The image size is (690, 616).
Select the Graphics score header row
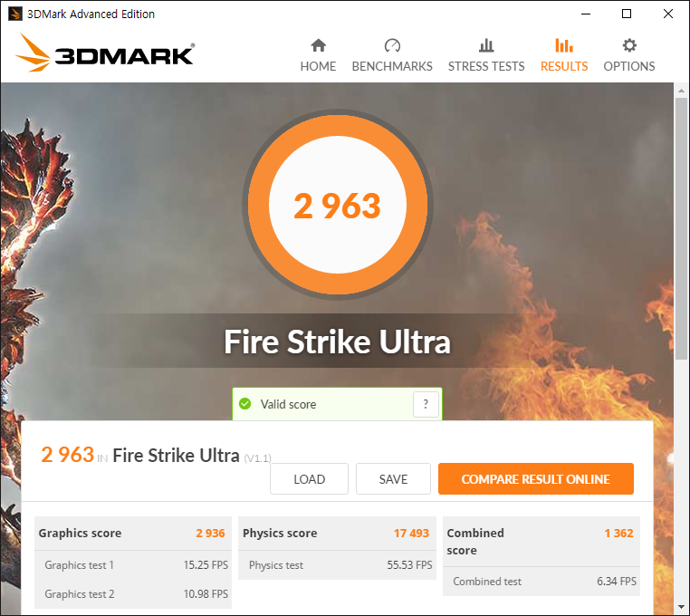tap(133, 534)
